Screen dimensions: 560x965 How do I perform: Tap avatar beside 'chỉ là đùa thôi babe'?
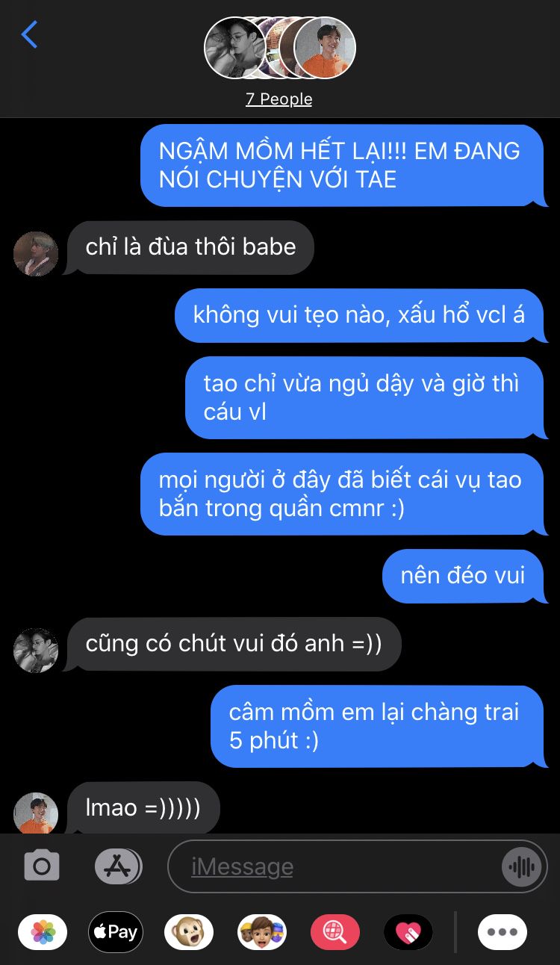[x=36, y=254]
